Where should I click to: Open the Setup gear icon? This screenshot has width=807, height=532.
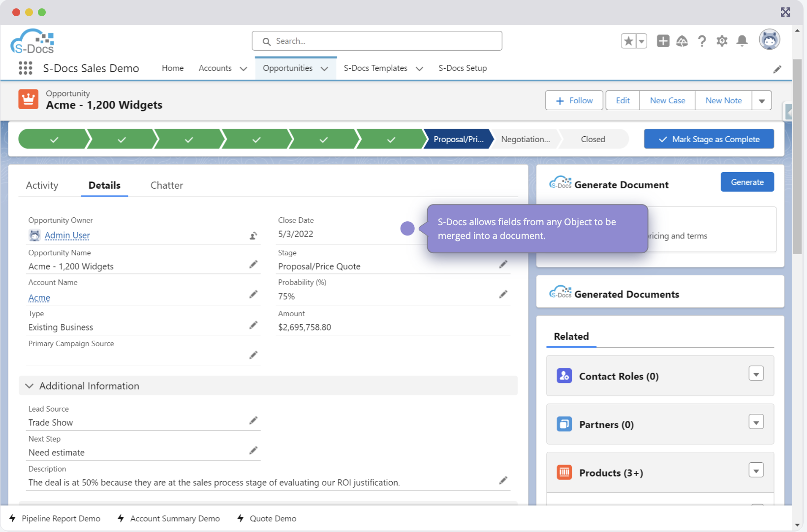[722, 41]
